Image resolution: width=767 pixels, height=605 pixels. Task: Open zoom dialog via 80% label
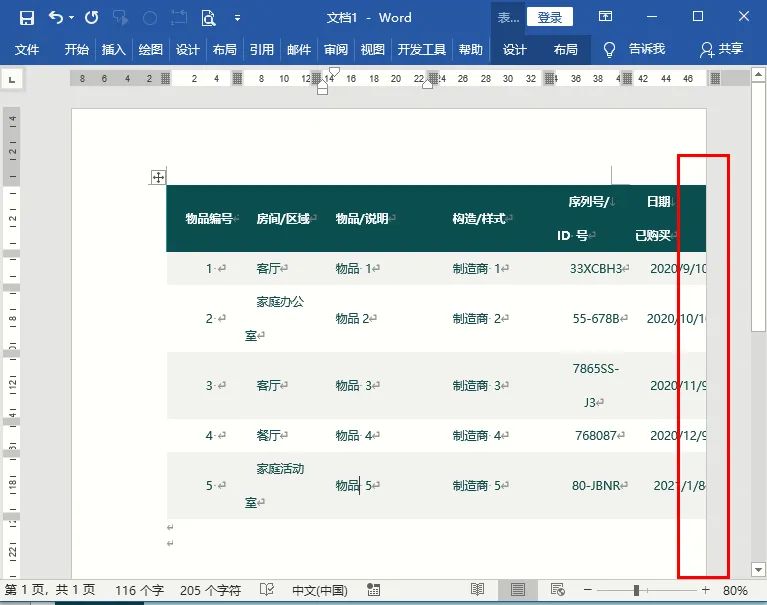[735, 590]
